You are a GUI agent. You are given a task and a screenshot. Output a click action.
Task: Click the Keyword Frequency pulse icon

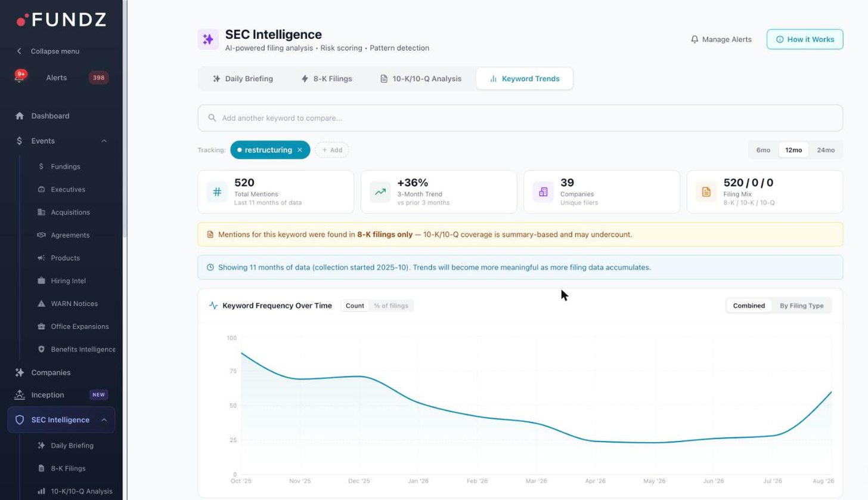(x=213, y=305)
